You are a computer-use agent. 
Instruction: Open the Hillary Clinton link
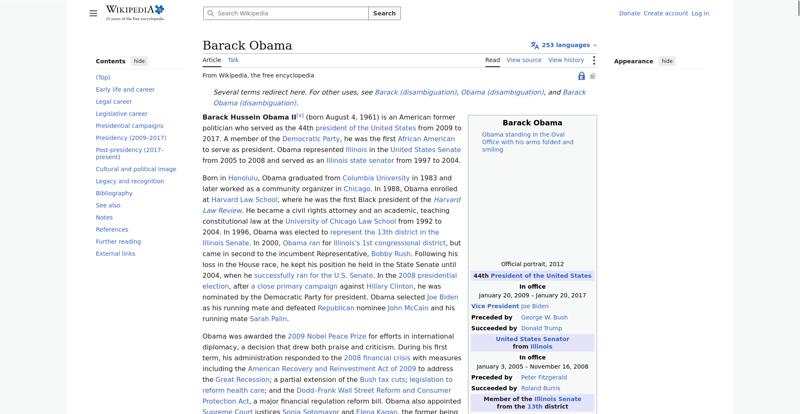click(390, 286)
